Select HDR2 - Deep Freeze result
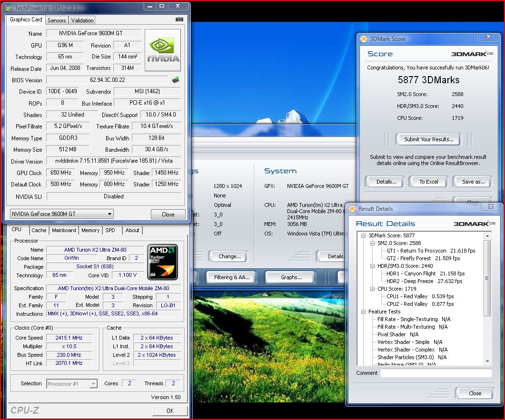 point(424,281)
